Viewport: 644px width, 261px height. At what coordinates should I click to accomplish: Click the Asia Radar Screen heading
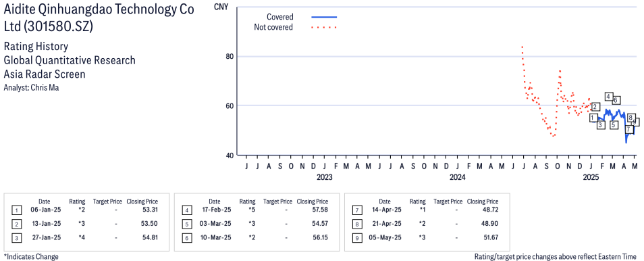click(x=45, y=74)
